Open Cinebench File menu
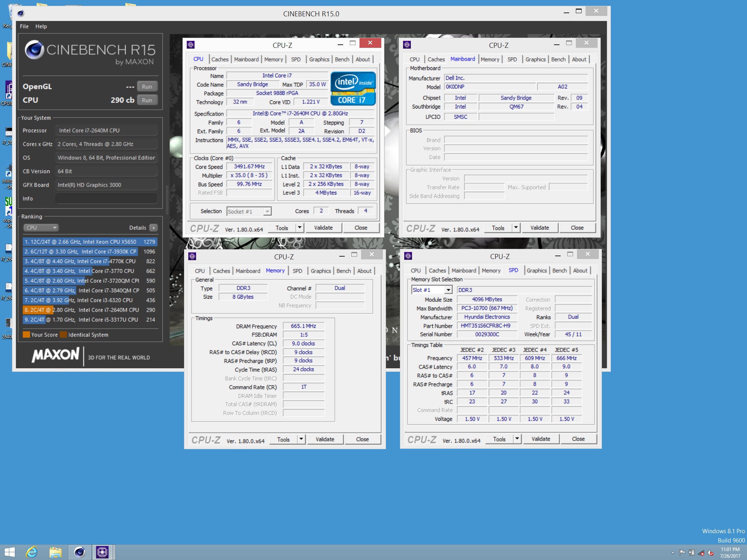The image size is (747, 560). (24, 26)
